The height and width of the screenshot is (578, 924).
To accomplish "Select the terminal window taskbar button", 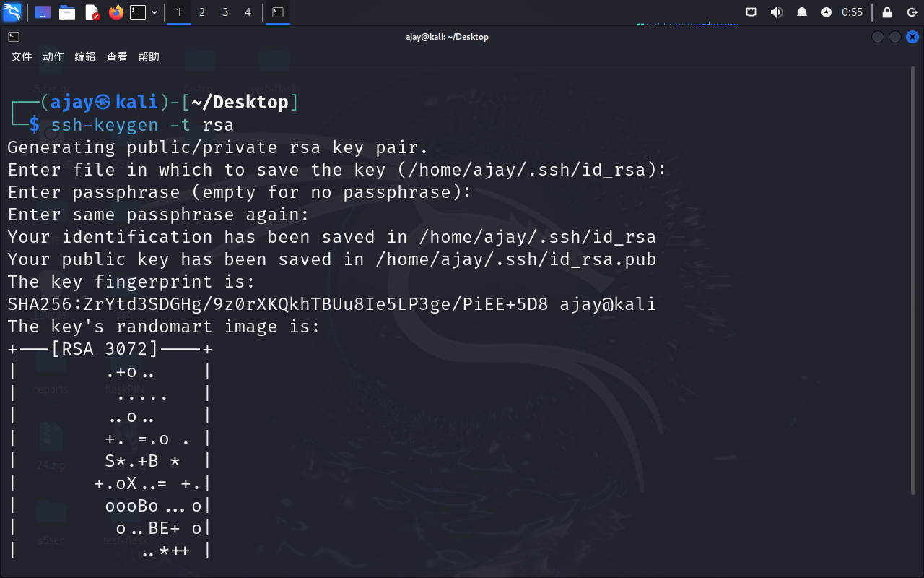I will (x=278, y=12).
